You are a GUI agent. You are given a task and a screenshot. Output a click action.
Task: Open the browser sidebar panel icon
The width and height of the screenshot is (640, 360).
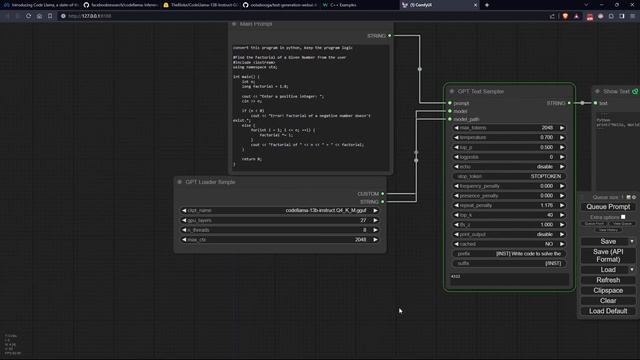(622, 16)
